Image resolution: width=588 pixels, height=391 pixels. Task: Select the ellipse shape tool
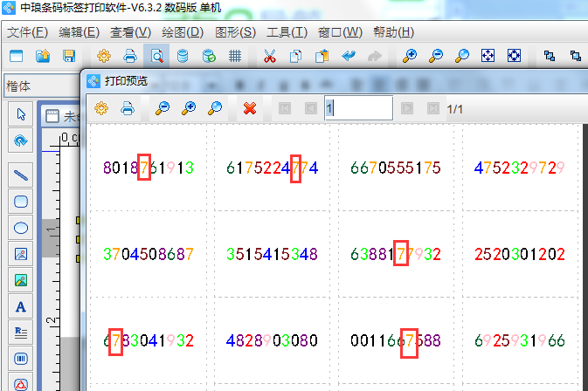(x=21, y=228)
